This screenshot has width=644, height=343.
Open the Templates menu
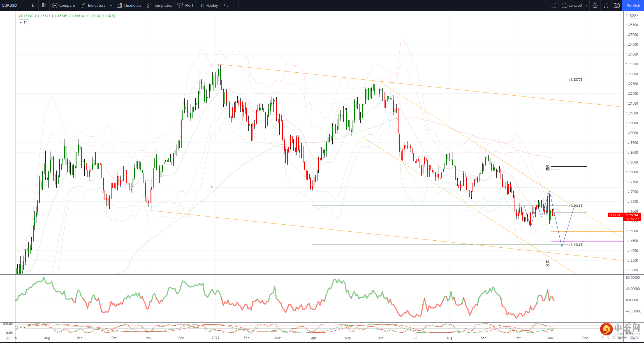pos(159,5)
